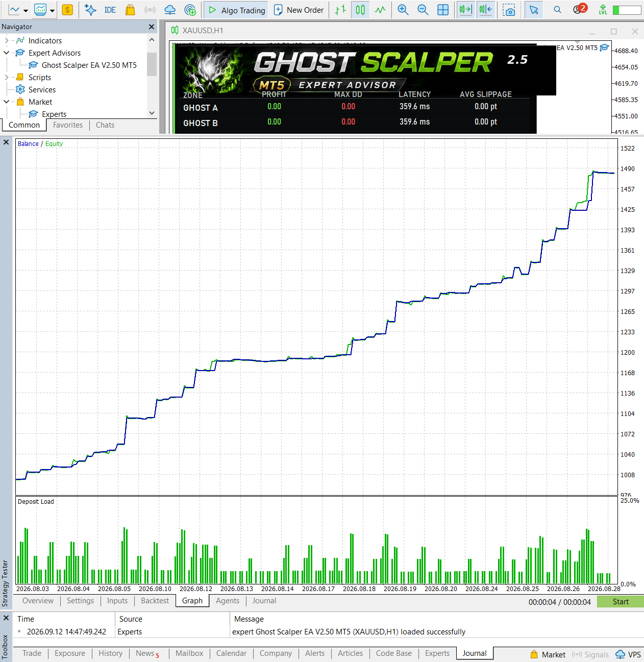Click the cloud network add icon
This screenshot has height=662, width=644.
tap(190, 10)
